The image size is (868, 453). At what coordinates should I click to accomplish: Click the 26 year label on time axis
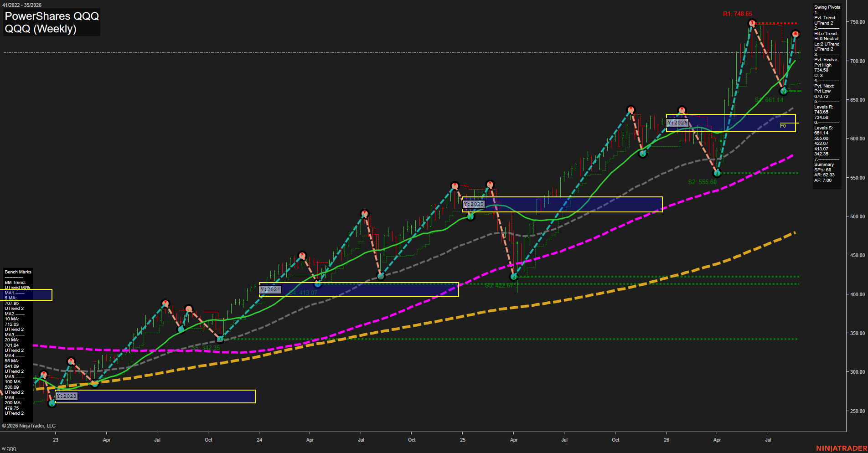click(x=666, y=440)
